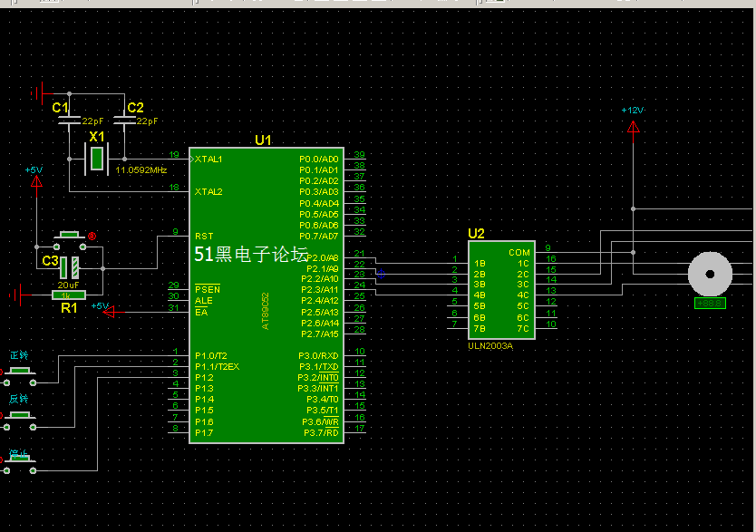Click the 20uF value under C3
Image resolution: width=756 pixels, height=532 pixels.
click(68, 285)
